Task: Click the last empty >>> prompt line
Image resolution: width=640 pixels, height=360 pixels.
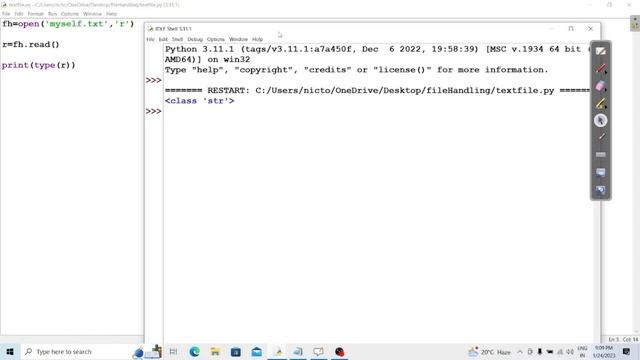Action: 153,111
